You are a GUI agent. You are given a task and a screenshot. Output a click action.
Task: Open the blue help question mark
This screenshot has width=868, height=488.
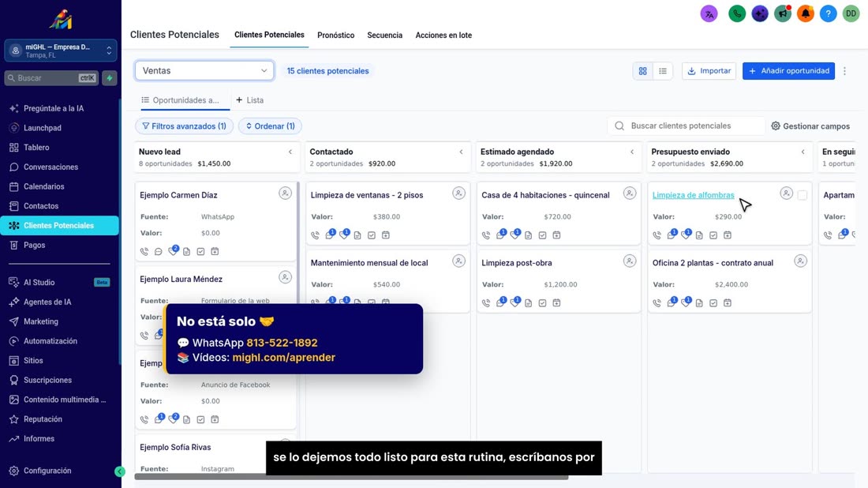pos(828,14)
